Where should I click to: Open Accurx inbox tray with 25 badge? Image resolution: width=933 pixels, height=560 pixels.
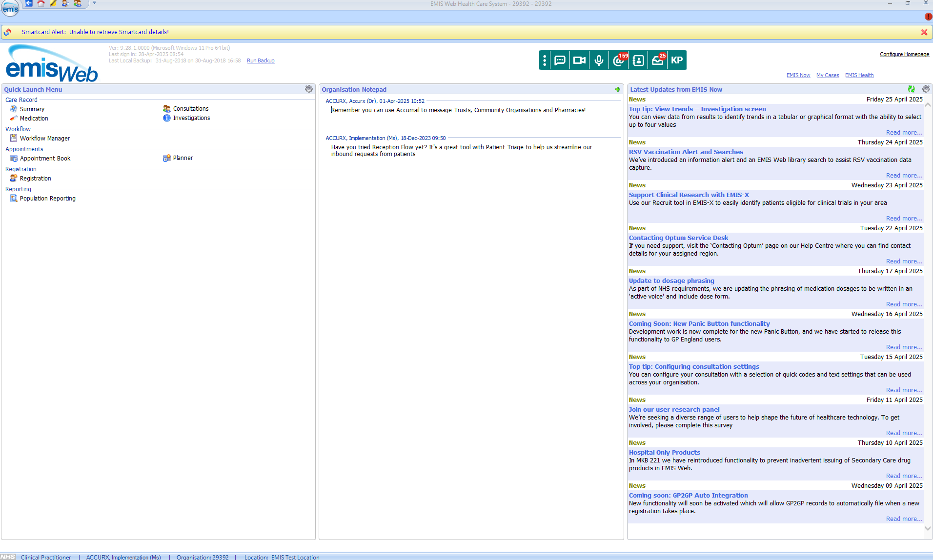coord(658,60)
